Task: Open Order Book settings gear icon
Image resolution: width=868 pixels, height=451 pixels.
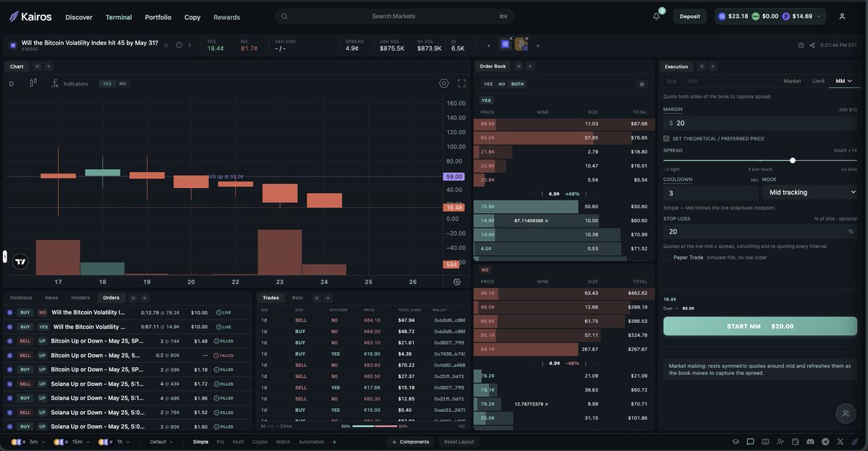Action: tap(642, 84)
